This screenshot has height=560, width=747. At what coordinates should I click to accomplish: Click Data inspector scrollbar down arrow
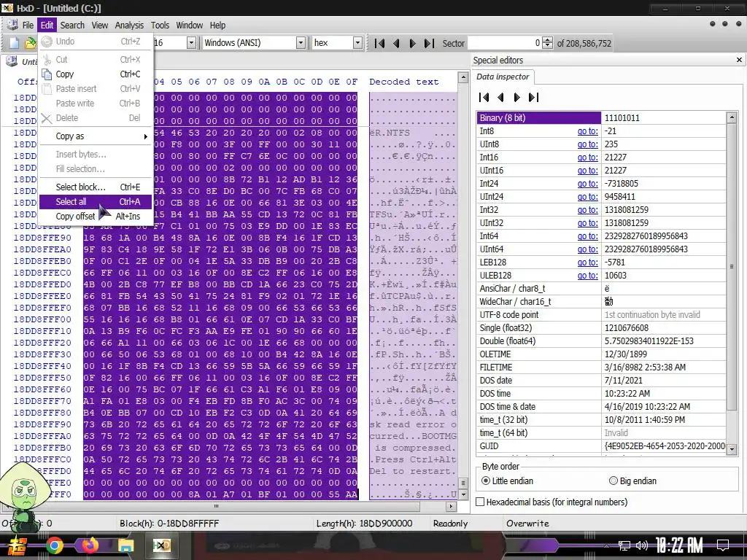pyautogui.click(x=732, y=449)
